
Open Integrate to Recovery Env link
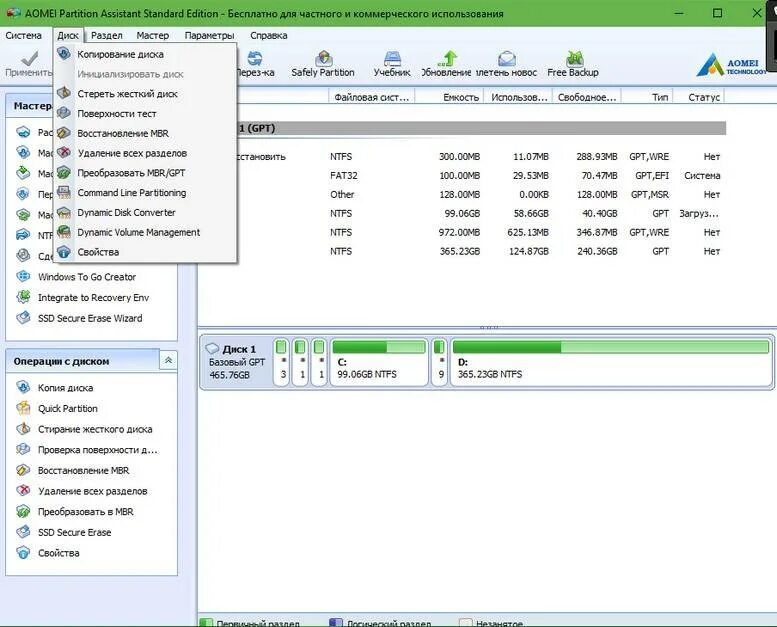pyautogui.click(x=93, y=297)
